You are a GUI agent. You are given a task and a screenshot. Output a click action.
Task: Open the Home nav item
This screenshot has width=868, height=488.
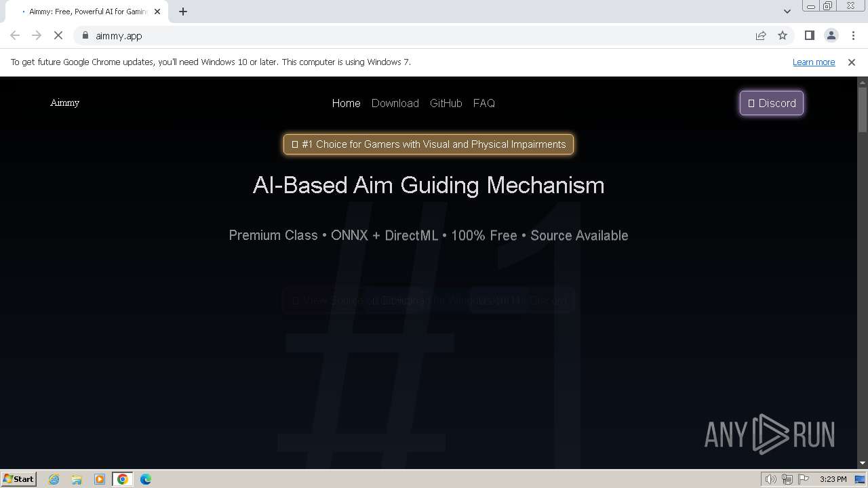coord(346,103)
